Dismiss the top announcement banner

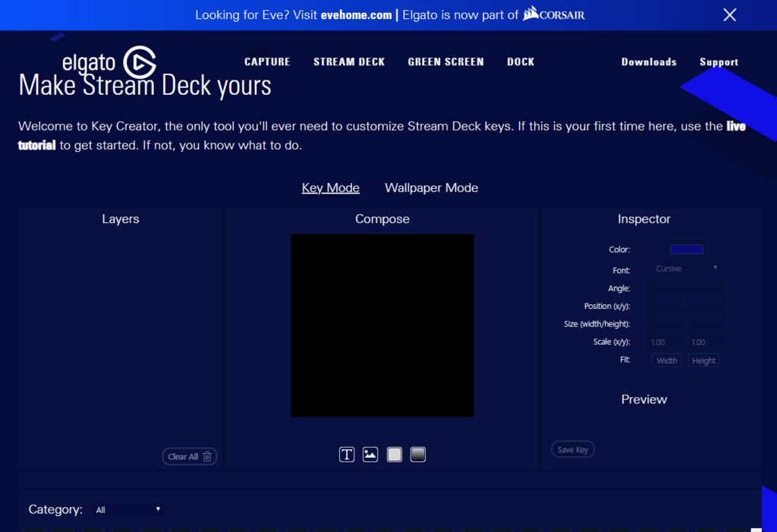[729, 15]
